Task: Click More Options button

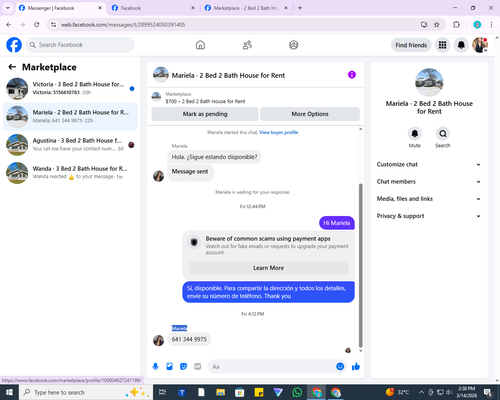Action: pos(310,114)
